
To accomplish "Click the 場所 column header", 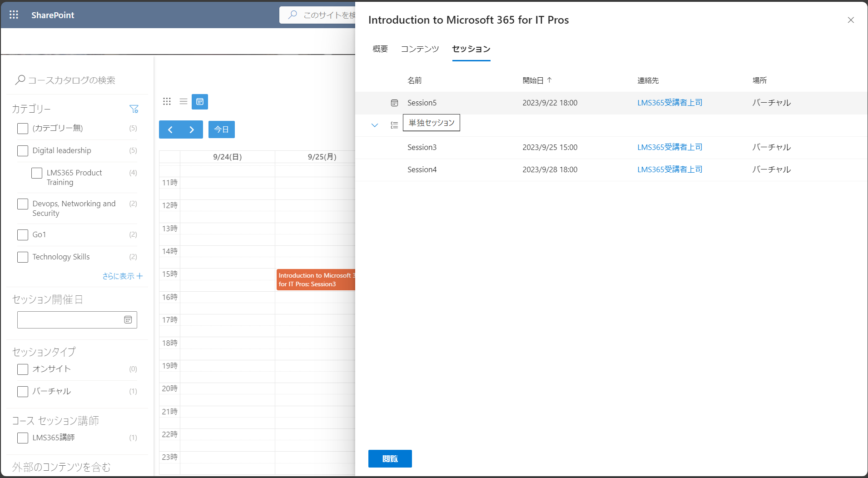I will pos(759,80).
